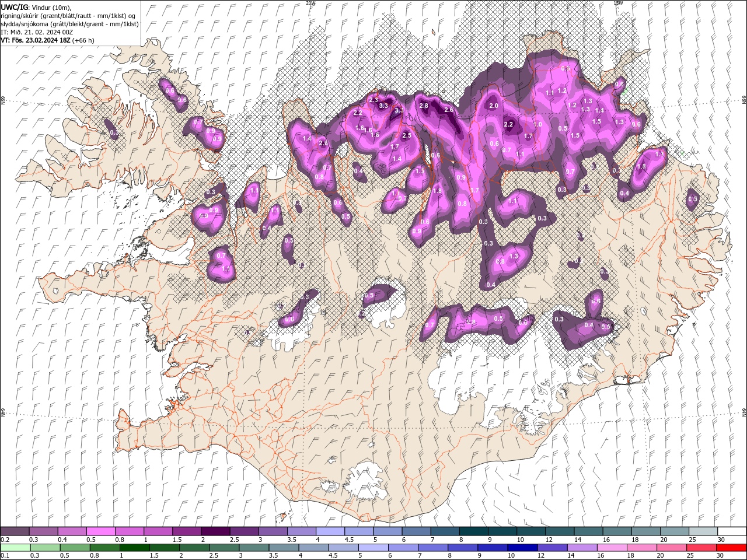Pick the dark purple 2 swatch in the snow legend
This screenshot has width=747, height=560.
coord(215,531)
